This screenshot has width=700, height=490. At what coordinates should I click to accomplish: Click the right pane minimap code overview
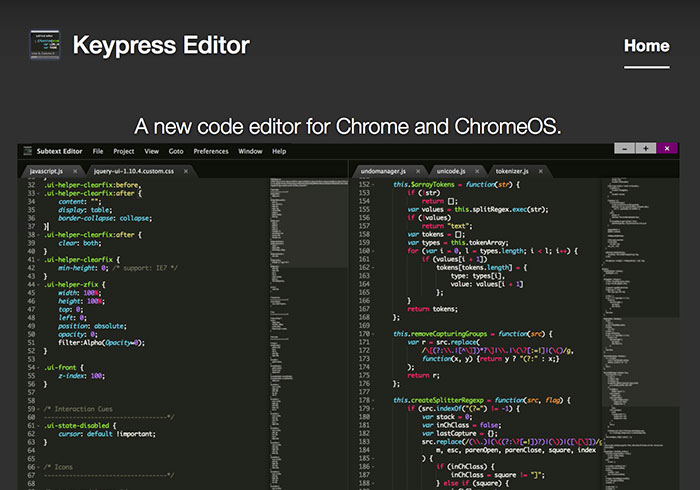pos(640,333)
